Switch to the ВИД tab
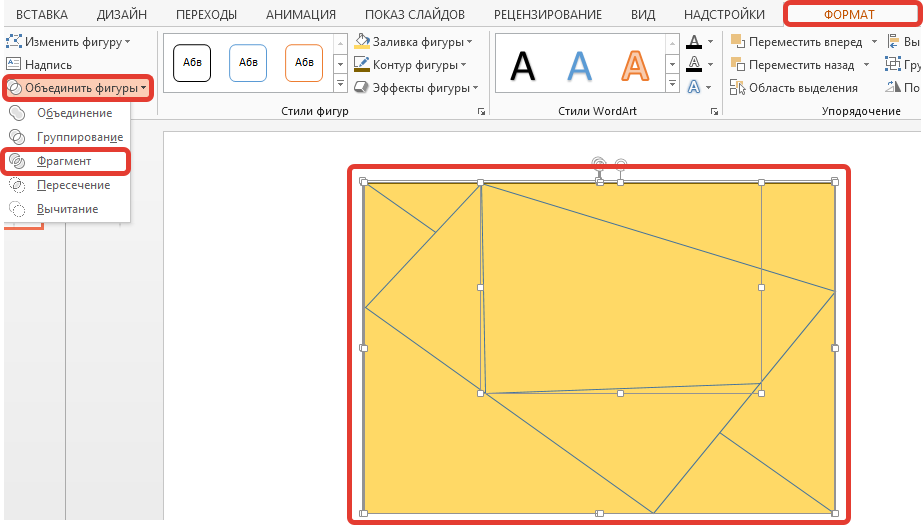923x525 pixels. coord(643,15)
